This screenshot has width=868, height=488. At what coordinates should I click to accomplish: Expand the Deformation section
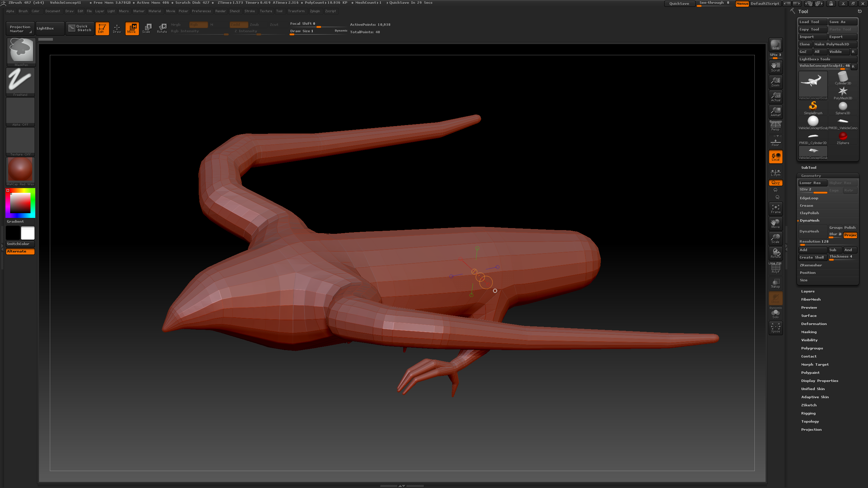[814, 324]
